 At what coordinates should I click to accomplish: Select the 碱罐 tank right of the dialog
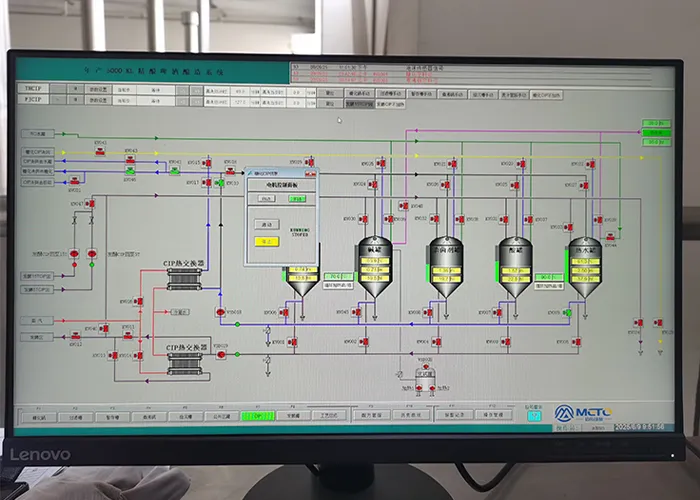pyautogui.click(x=374, y=266)
